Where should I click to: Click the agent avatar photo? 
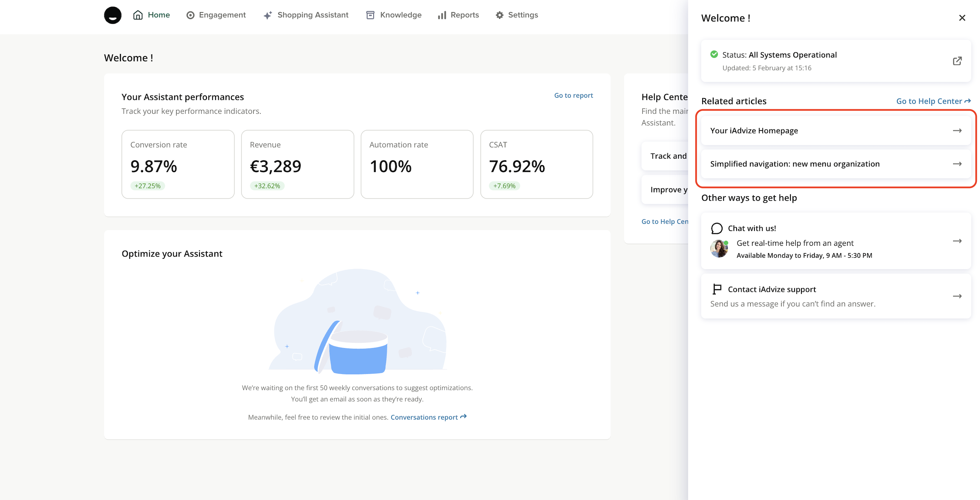click(719, 249)
